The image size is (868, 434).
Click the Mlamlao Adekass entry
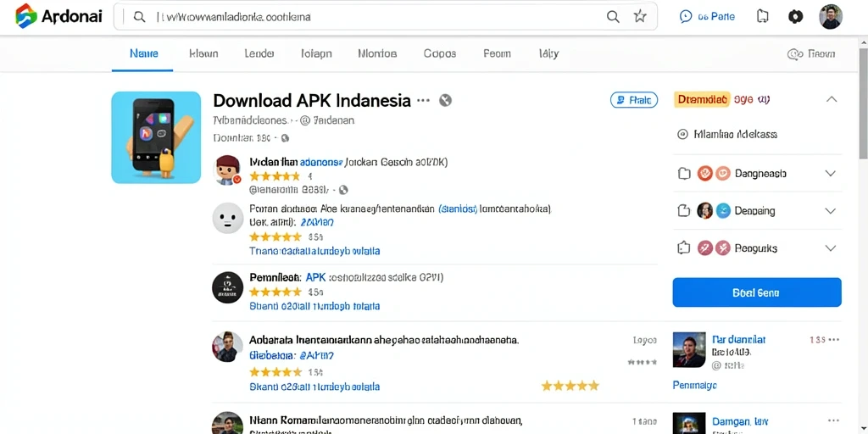point(735,134)
